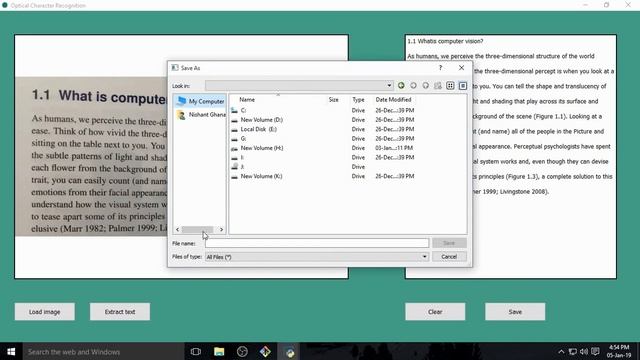The width and height of the screenshot is (640, 360).
Task: Open network icon in system tray
Action: pyautogui.click(x=573, y=352)
